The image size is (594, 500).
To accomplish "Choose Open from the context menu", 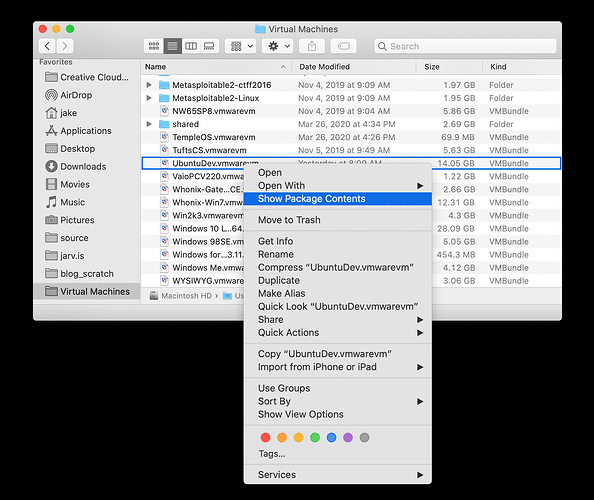I will click(338, 173).
